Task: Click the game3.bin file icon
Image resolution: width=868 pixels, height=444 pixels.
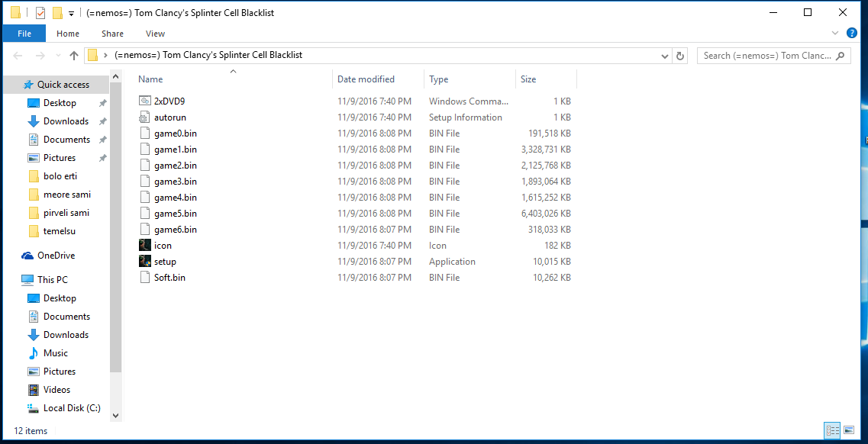Action: click(x=144, y=182)
